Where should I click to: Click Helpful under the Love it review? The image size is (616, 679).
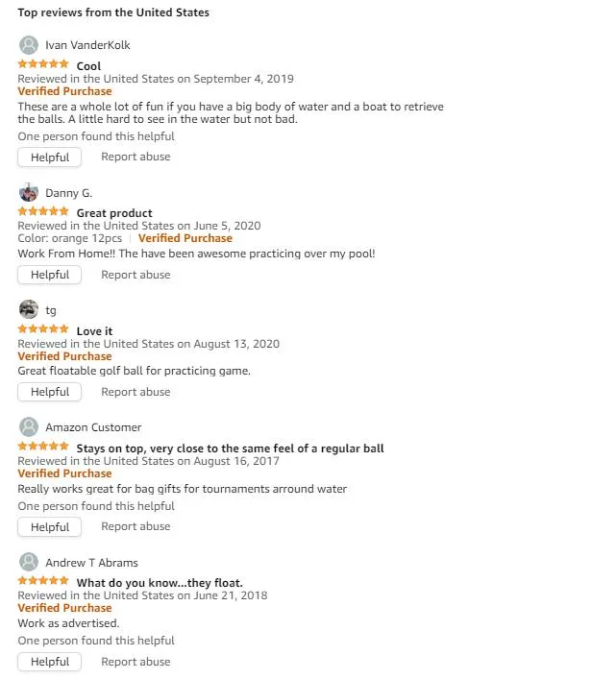49,392
